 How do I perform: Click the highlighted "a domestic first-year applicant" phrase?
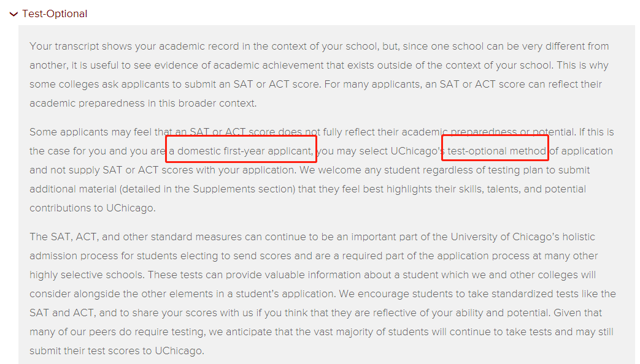[x=241, y=151]
